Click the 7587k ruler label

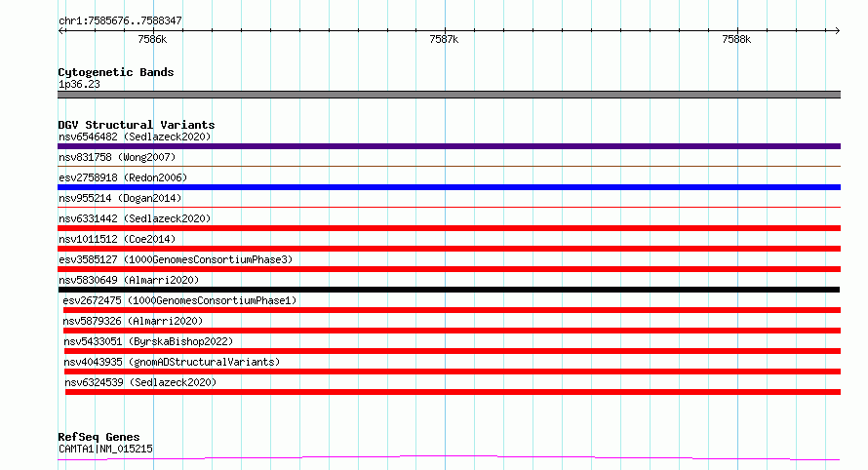coord(444,39)
